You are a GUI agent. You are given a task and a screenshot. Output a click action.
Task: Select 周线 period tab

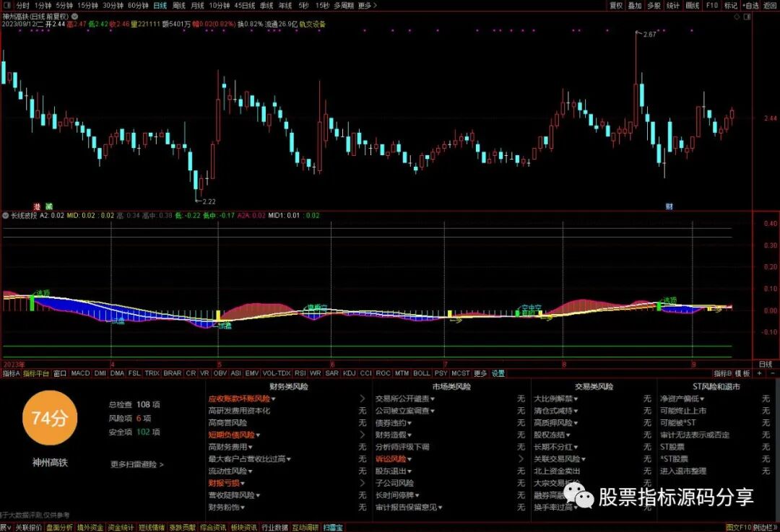[178, 6]
